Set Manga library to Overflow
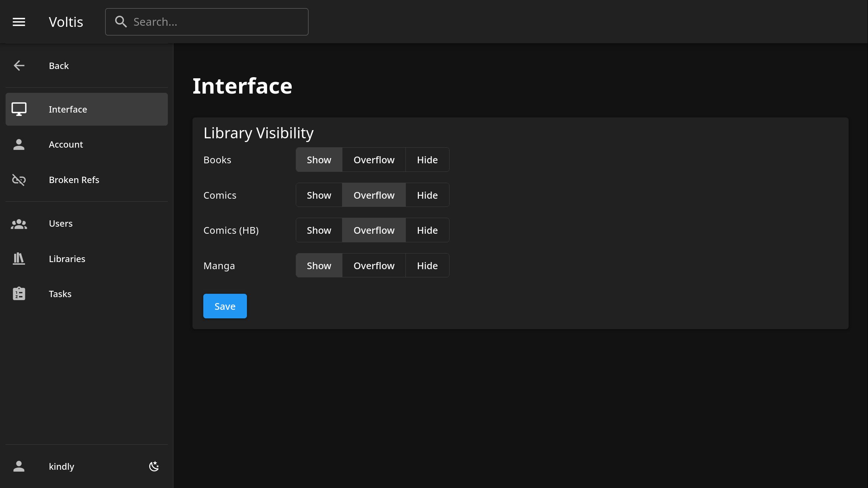Image resolution: width=868 pixels, height=488 pixels. (373, 265)
